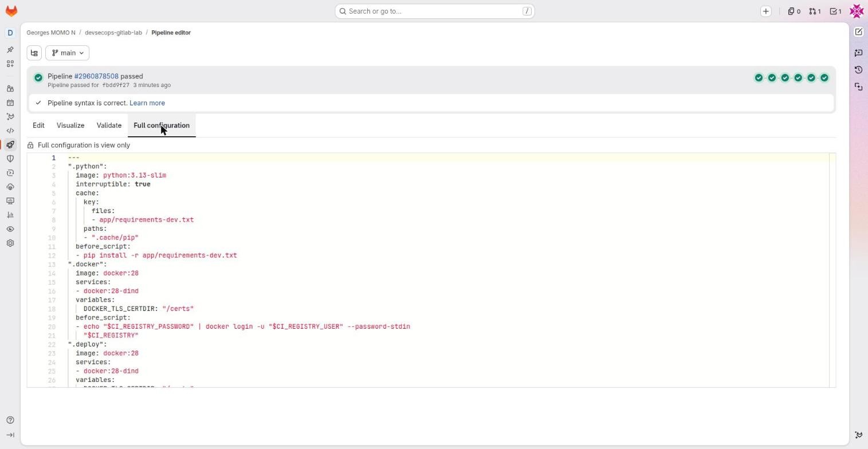The width and height of the screenshot is (868, 449).
Task: Click the passed pipeline status check icon
Action: click(x=38, y=78)
